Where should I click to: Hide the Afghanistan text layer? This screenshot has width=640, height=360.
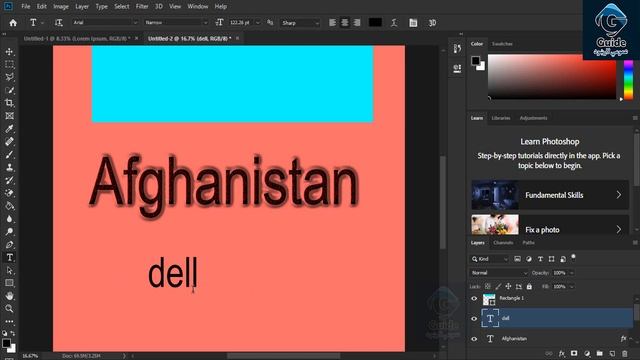[x=474, y=339]
